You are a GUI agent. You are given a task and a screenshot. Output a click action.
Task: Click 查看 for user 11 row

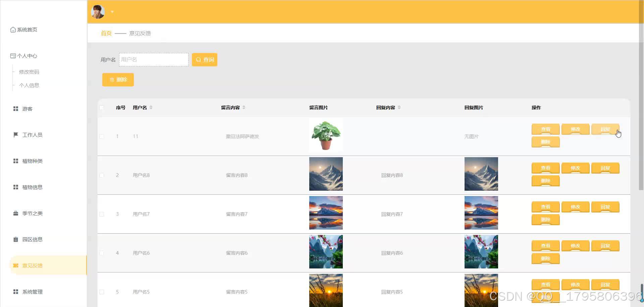click(546, 129)
